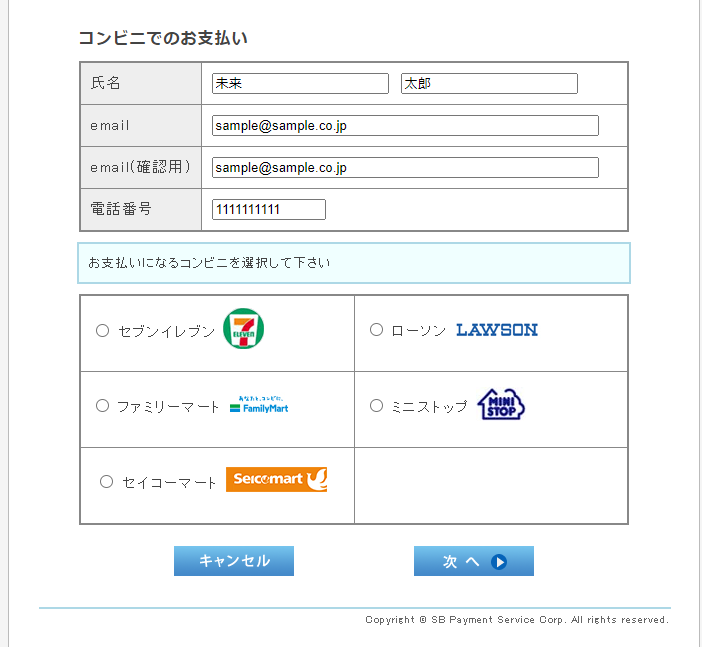Click the email(確認用) confirmation field
702x647 pixels.
click(405, 168)
